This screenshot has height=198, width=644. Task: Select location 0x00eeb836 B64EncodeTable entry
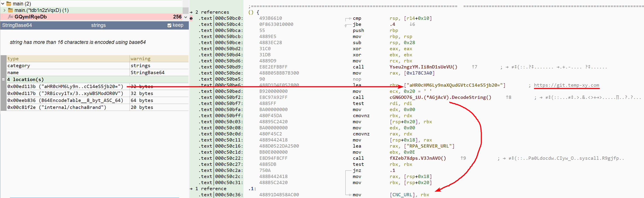(65, 100)
